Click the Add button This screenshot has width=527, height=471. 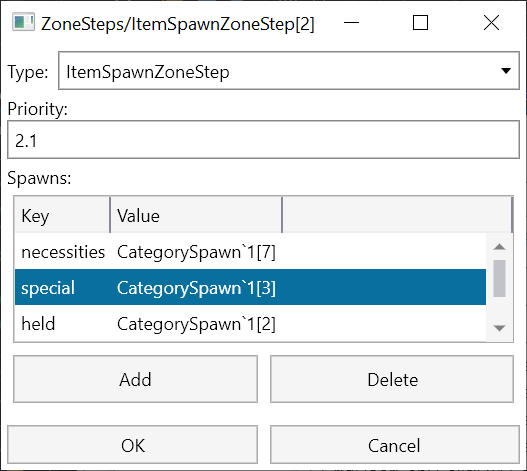135,379
